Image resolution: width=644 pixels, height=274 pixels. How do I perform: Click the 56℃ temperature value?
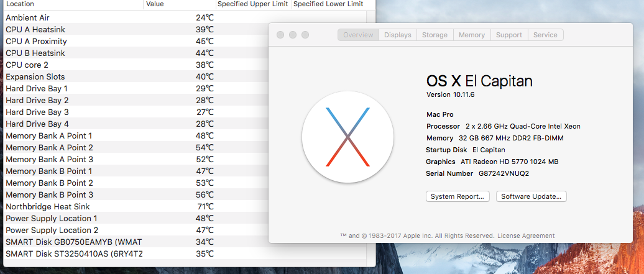(205, 194)
